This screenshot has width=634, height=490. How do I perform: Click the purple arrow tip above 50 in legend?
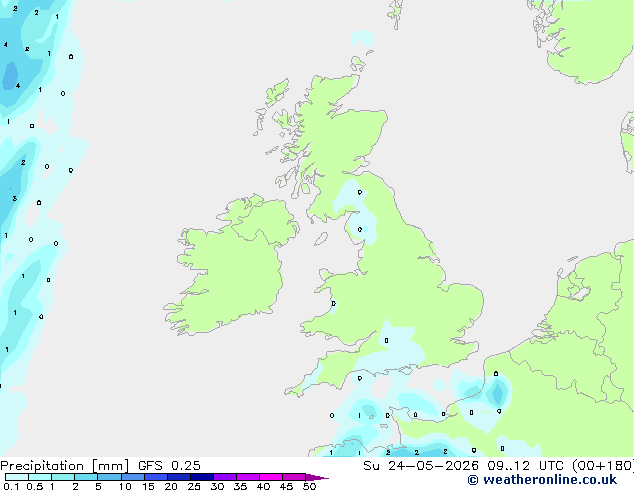pos(316,477)
